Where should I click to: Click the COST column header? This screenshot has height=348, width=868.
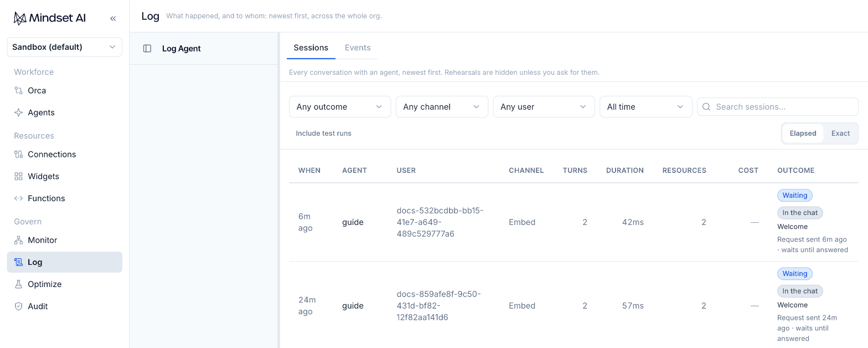748,171
